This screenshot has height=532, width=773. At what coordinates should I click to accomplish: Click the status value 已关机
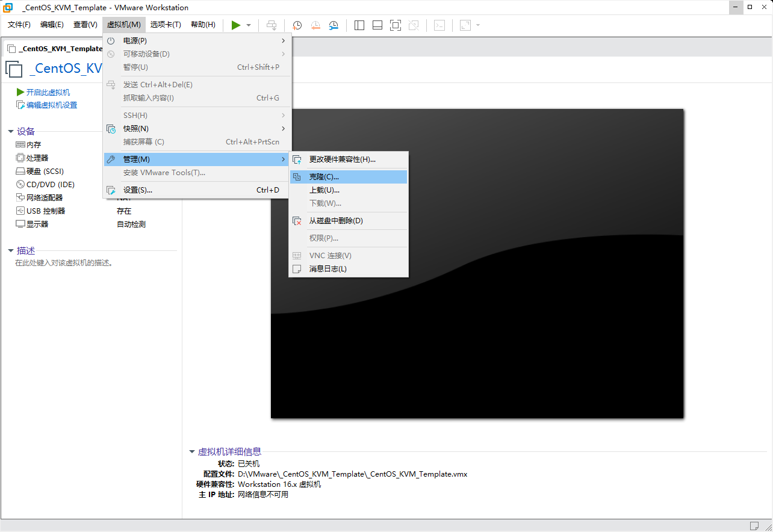[249, 464]
